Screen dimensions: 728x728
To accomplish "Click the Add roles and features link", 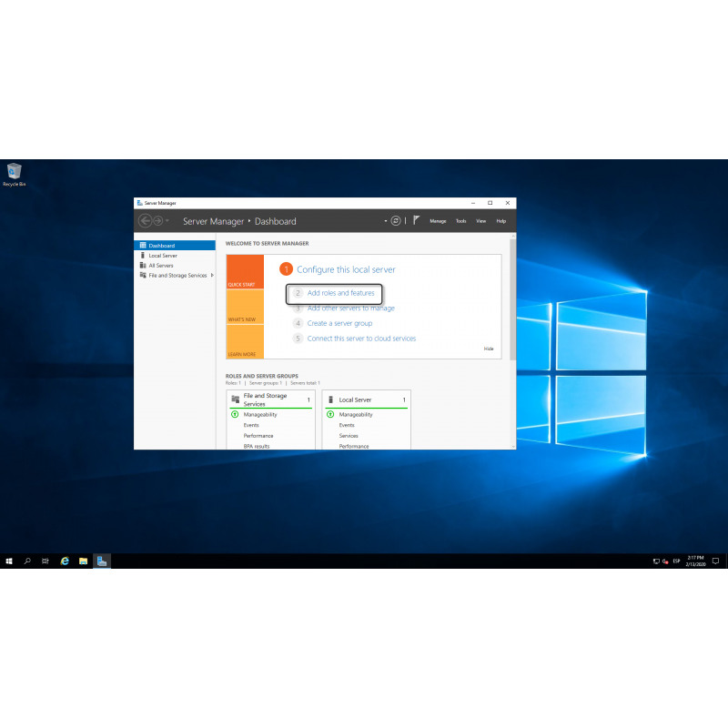I will click(340, 293).
